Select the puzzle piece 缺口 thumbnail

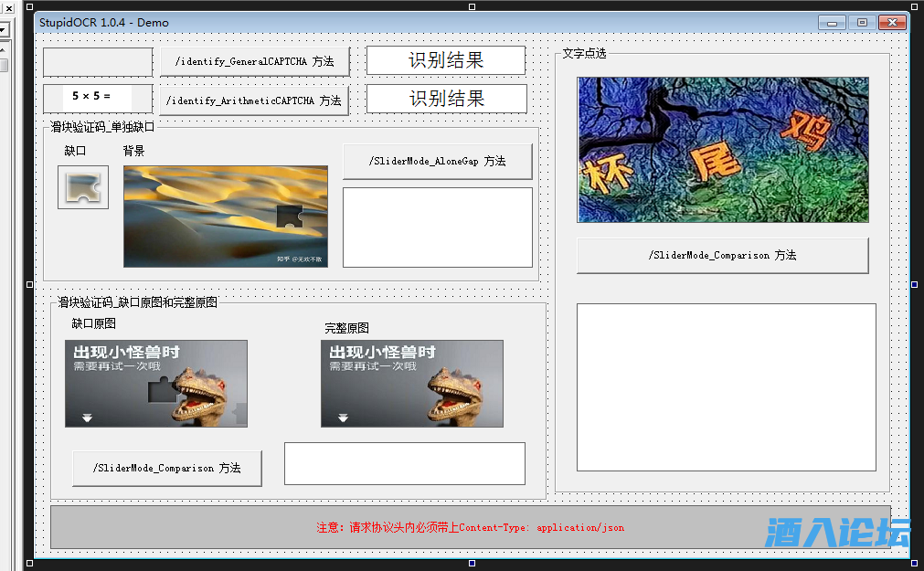83,187
